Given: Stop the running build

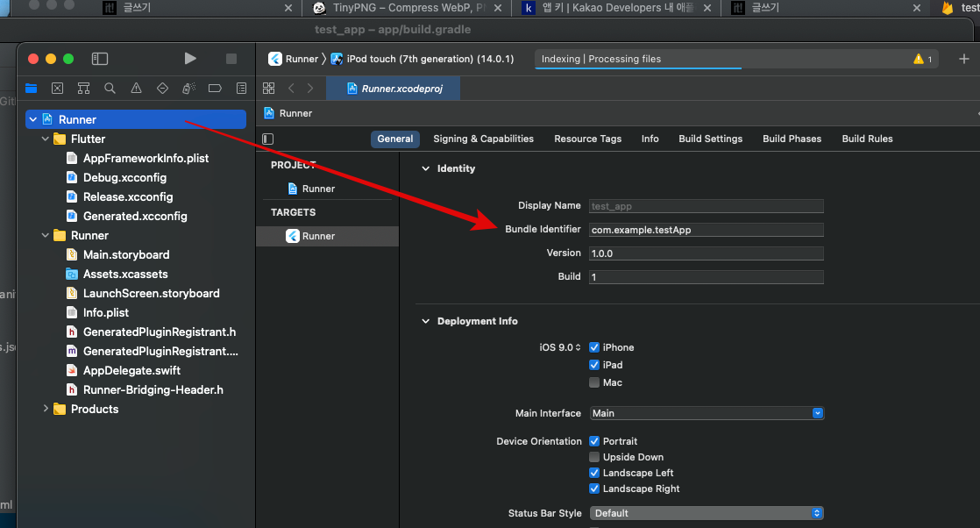Looking at the screenshot, I should 231,59.
